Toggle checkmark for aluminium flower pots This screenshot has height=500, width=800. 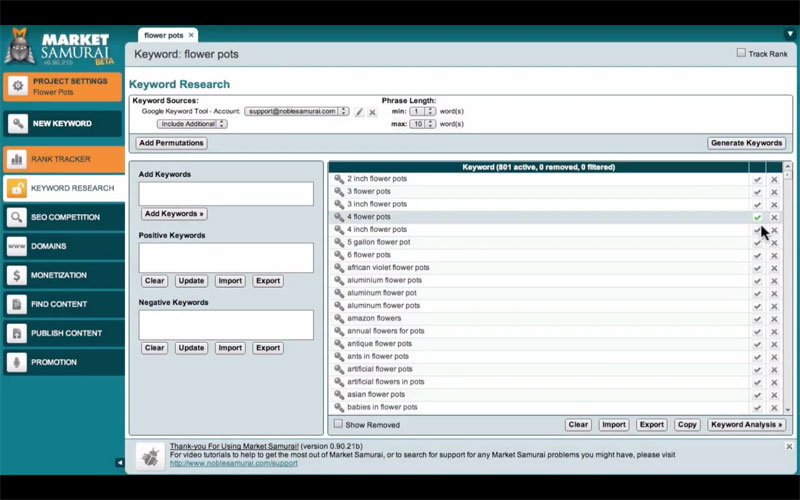coord(757,281)
